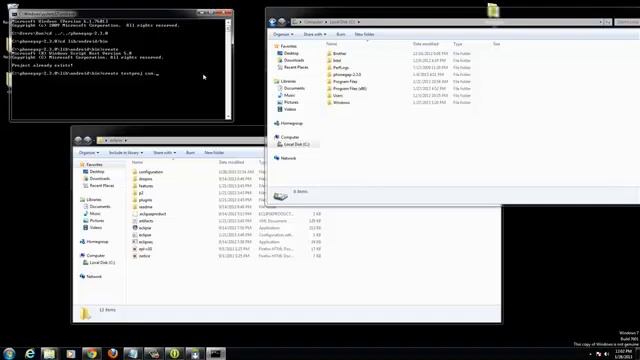Image resolution: width=640 pixels, height=360 pixels.
Task: Launch Internet Explorer from the taskbar
Action: pyautogui.click(x=30, y=353)
